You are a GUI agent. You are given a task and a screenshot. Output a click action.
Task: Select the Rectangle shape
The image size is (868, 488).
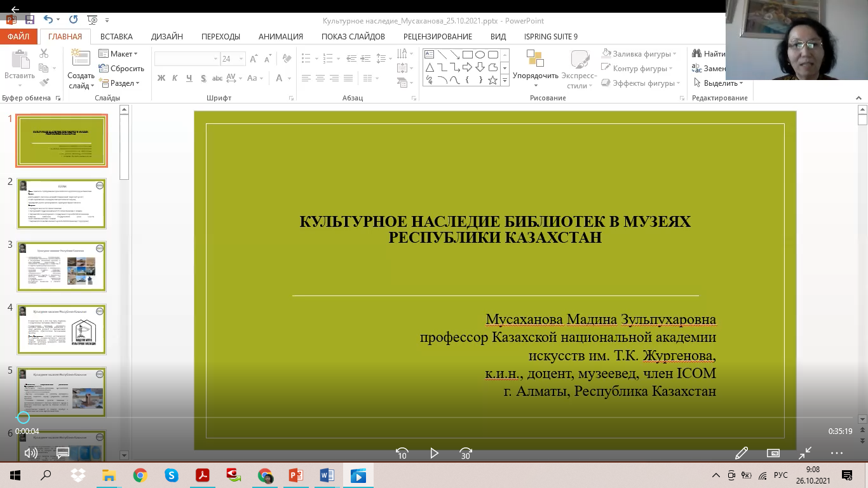point(467,55)
